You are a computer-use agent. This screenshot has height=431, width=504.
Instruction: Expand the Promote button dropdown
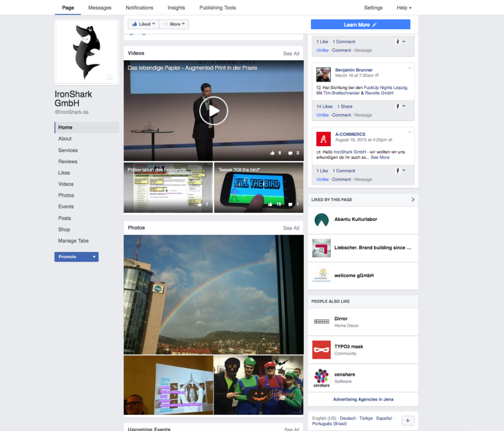(94, 257)
